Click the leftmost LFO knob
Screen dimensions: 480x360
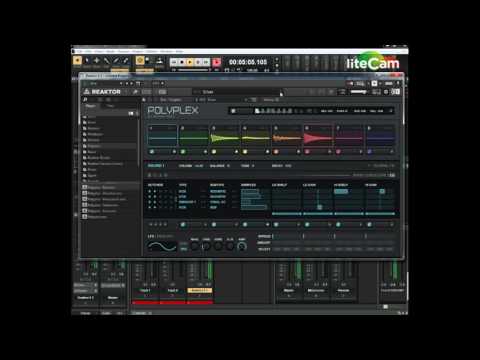coord(194,247)
